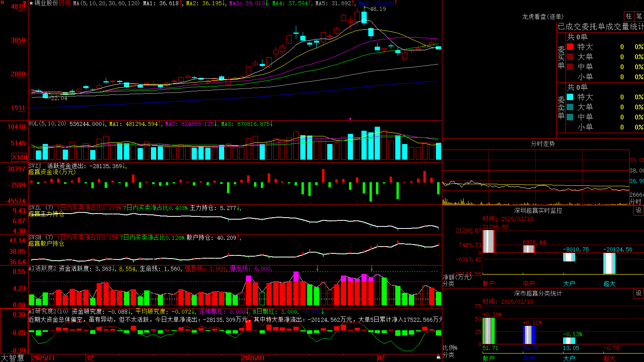644x362 pixels.
Task: Open settings 设 for 深圳超赢实时监控
Action: [639, 210]
